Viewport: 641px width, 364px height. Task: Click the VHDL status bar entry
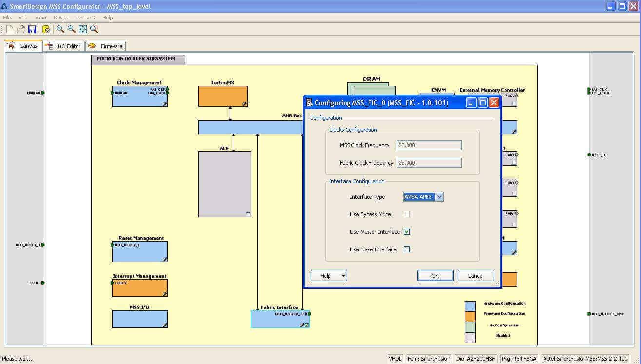click(395, 359)
